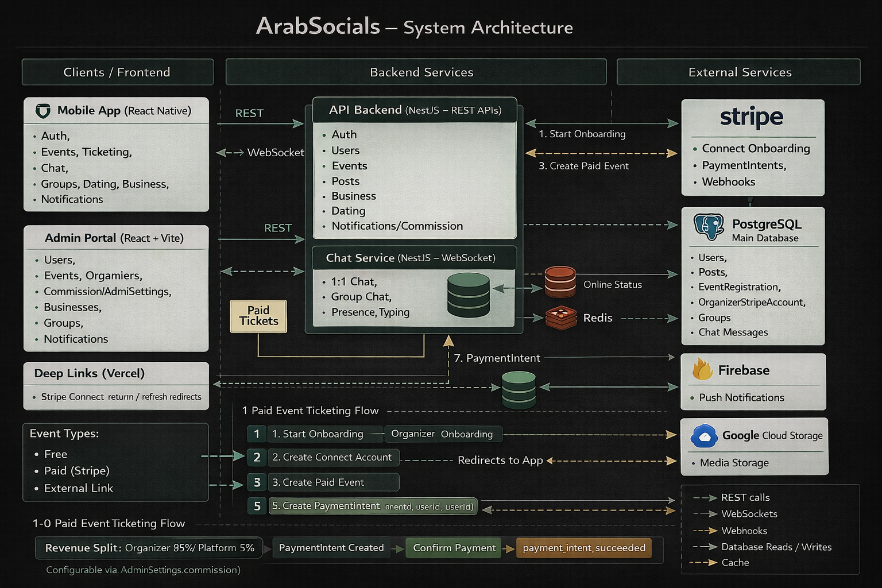Click the Google Cloud Storage icon
882x588 pixels.
[704, 436]
